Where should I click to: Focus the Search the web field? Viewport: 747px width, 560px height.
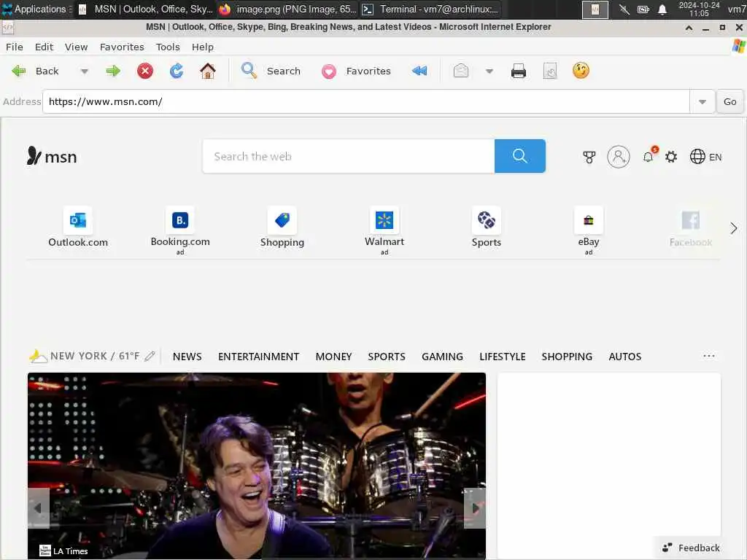[348, 156]
